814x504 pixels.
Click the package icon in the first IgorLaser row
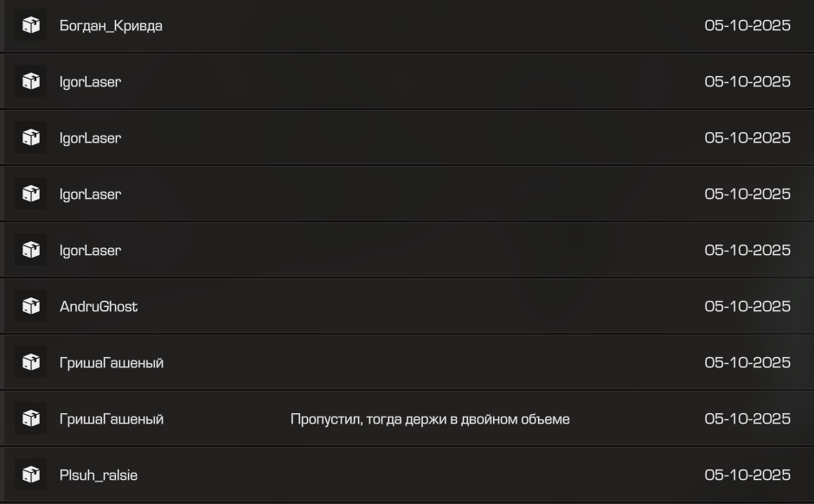[x=31, y=81]
